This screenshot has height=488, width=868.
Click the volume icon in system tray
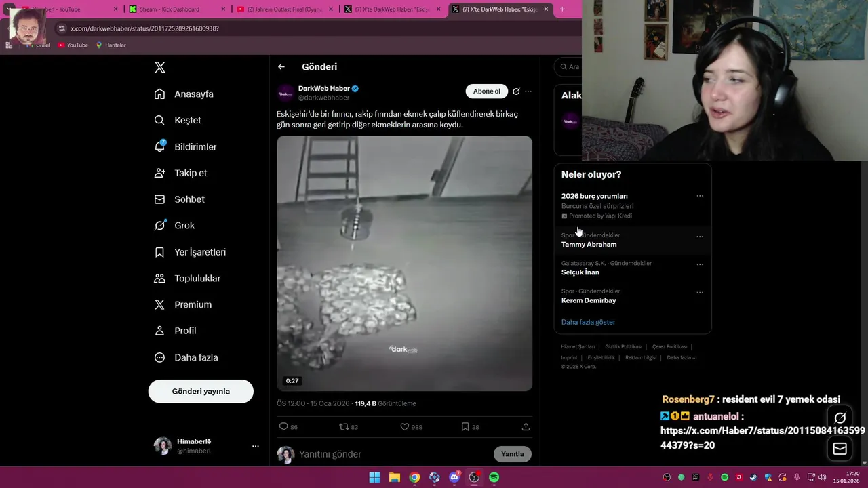[x=822, y=477]
